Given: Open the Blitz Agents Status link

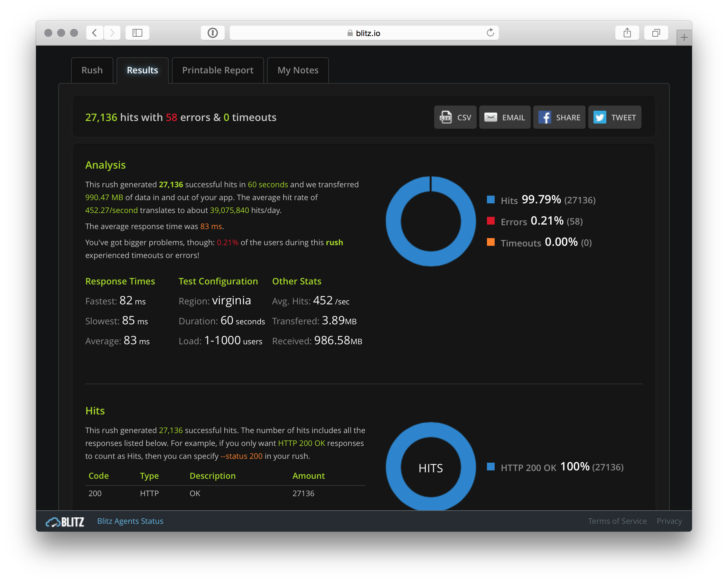Looking at the screenshot, I should point(130,521).
